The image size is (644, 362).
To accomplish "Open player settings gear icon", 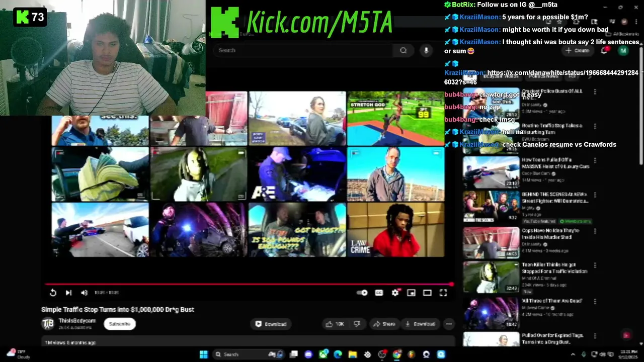I will click(395, 293).
